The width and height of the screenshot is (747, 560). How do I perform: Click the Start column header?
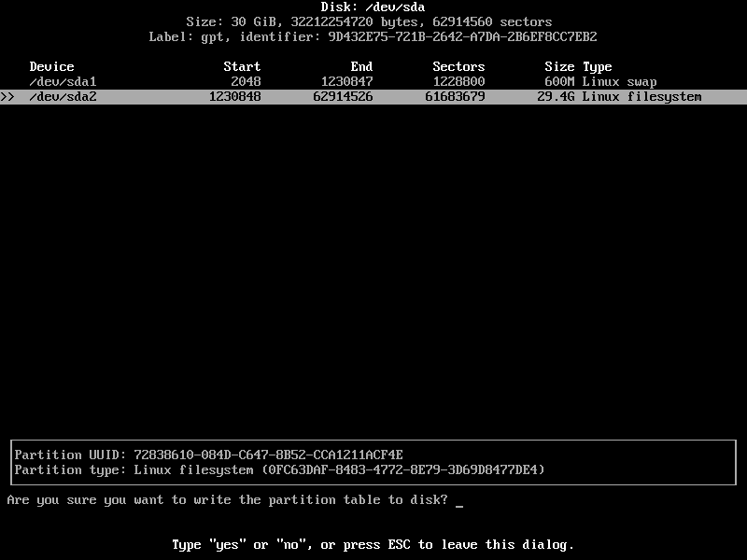(242, 66)
